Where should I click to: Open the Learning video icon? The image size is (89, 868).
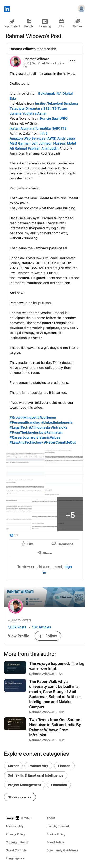coord(45,21)
